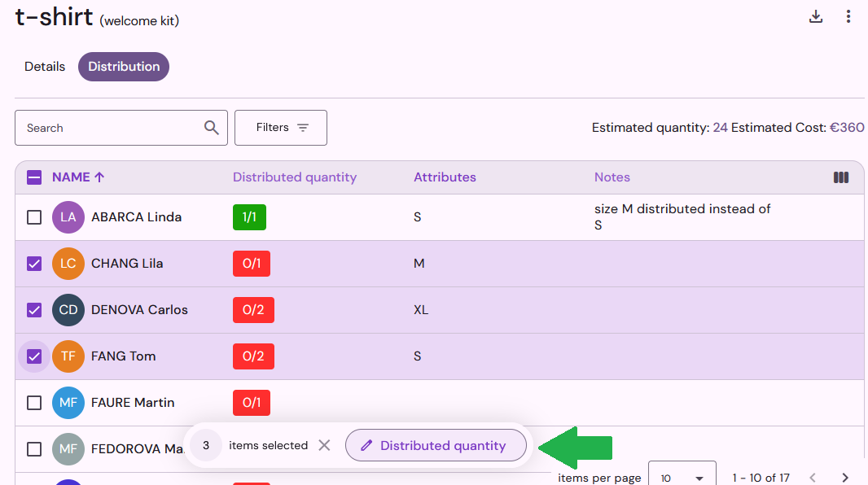Check the FEDOROVA row checkbox
Viewport: 868px width, 485px height.
(x=34, y=449)
